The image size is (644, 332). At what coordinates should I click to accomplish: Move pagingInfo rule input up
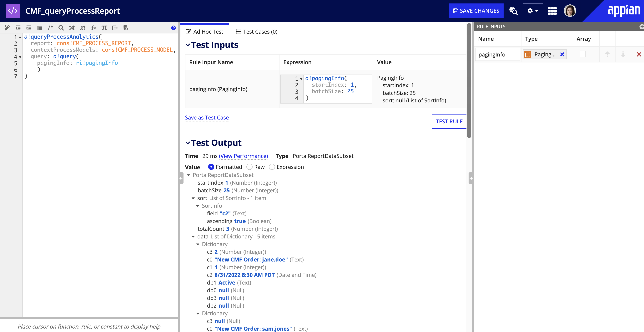[607, 54]
